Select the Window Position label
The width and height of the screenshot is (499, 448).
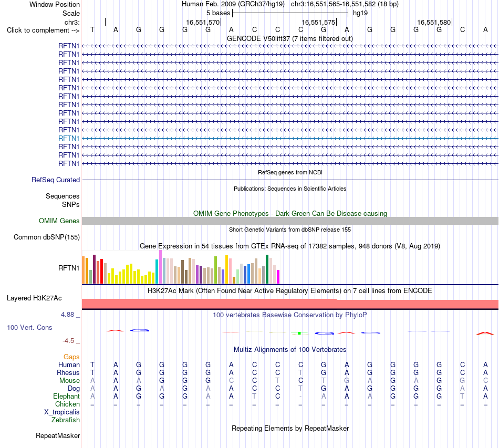click(55, 4)
